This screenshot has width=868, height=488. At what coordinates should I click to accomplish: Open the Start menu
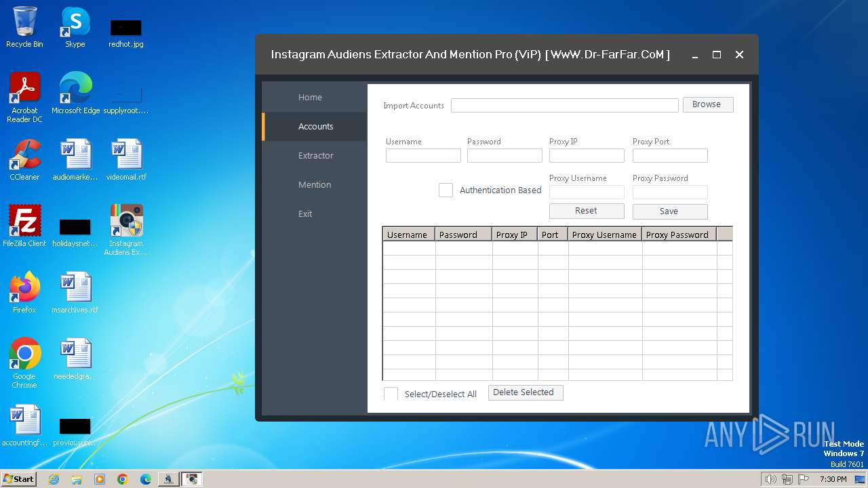pyautogui.click(x=19, y=479)
